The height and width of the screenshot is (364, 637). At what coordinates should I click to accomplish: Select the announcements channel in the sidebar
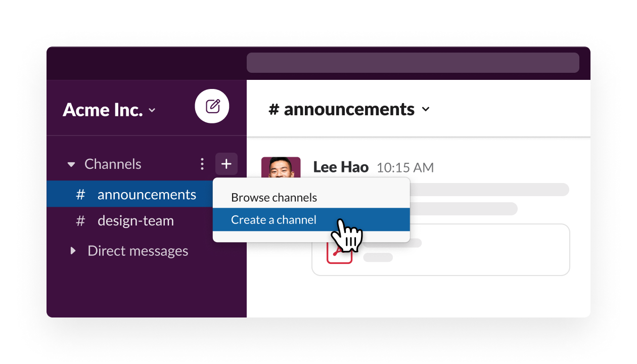click(x=147, y=195)
